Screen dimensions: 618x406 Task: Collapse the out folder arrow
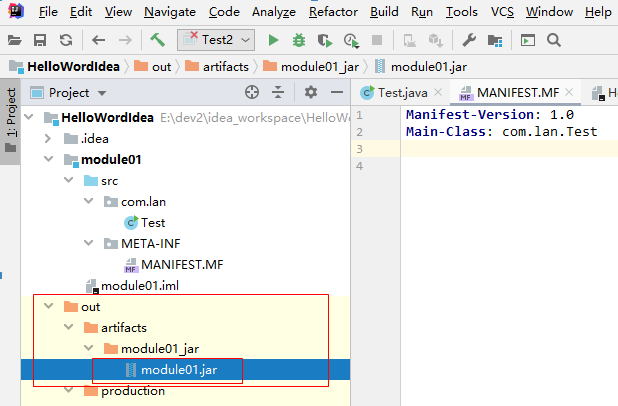(x=48, y=306)
